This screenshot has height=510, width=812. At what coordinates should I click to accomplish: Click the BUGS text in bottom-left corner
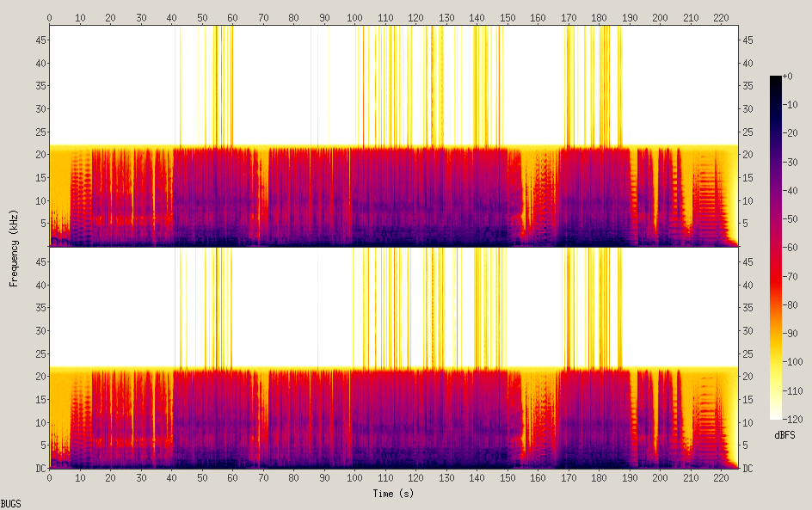[11, 503]
